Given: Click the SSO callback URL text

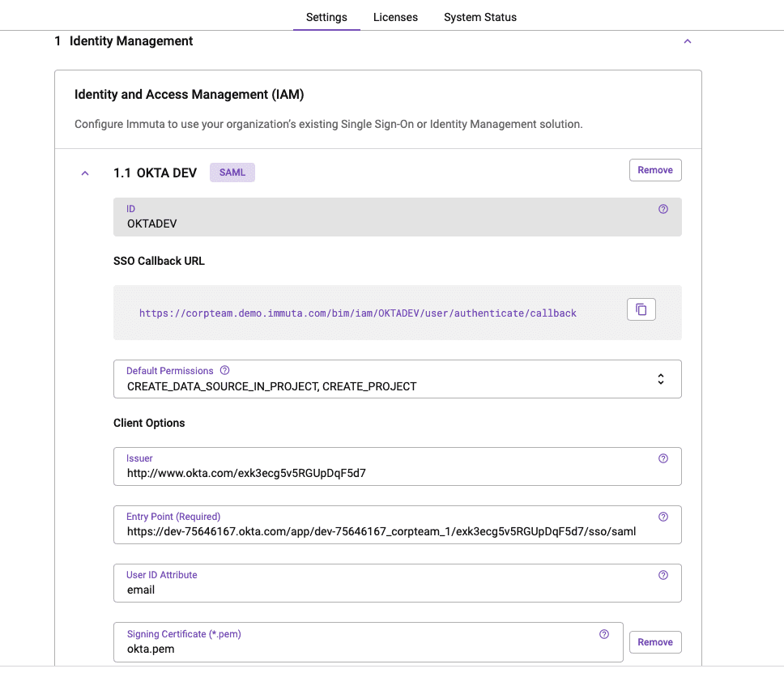Looking at the screenshot, I should 357,313.
